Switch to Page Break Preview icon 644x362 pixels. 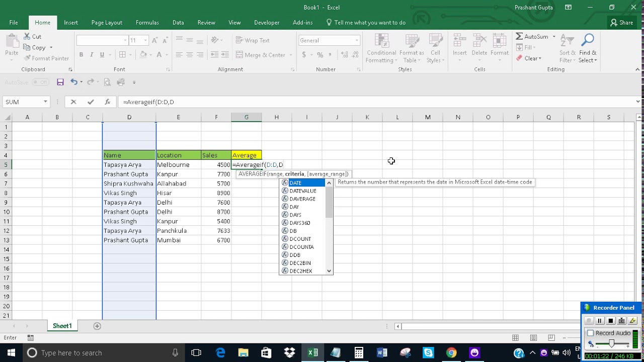click(x=551, y=337)
